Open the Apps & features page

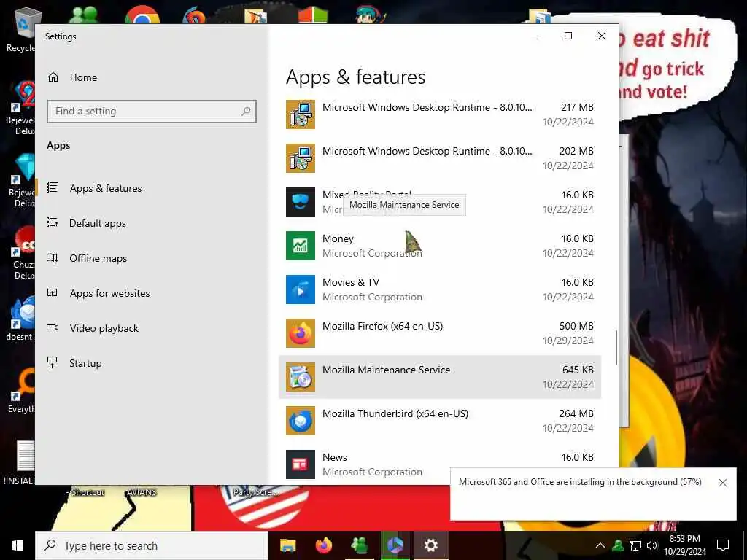point(152,188)
